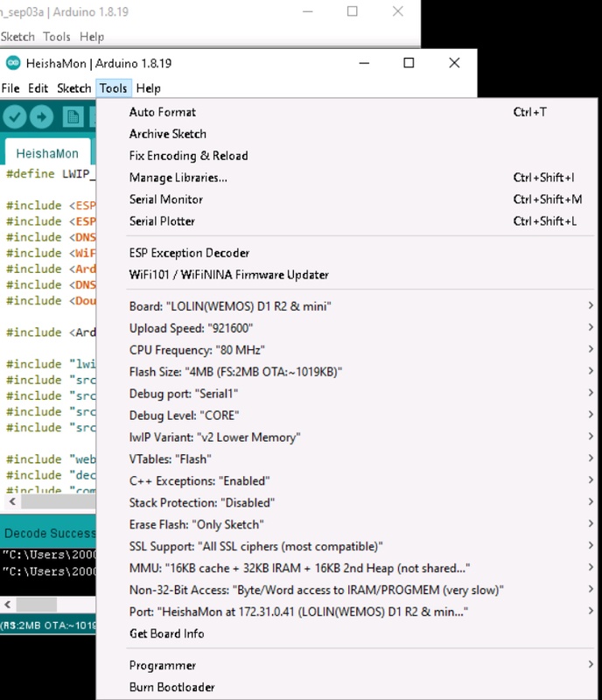Click the "#include "web" code line
The image size is (602, 700).
click(x=51, y=459)
